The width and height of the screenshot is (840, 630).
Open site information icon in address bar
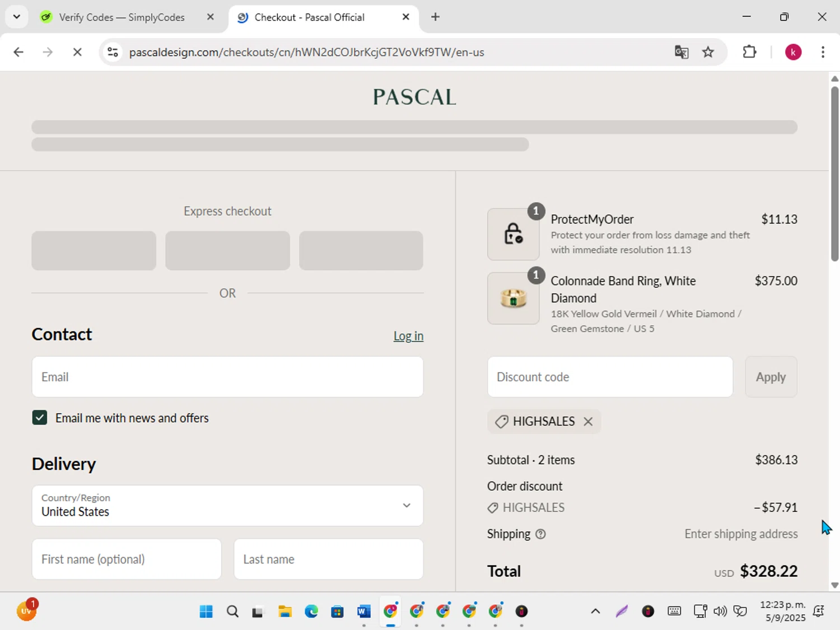click(113, 52)
